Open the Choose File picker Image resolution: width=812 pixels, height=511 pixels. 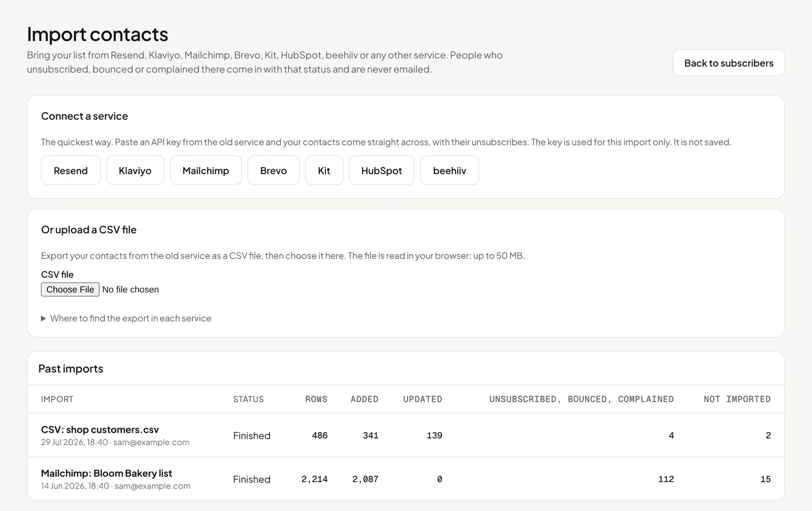(70, 289)
